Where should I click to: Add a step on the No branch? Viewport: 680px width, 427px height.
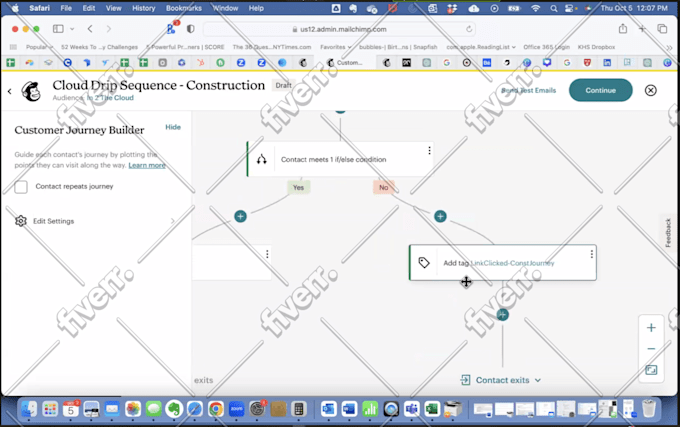(440, 216)
